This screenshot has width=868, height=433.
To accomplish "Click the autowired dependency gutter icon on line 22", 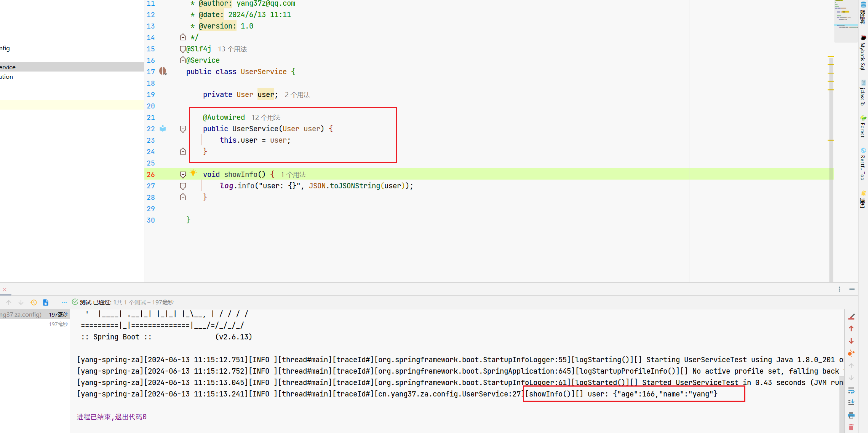I will pos(163,129).
